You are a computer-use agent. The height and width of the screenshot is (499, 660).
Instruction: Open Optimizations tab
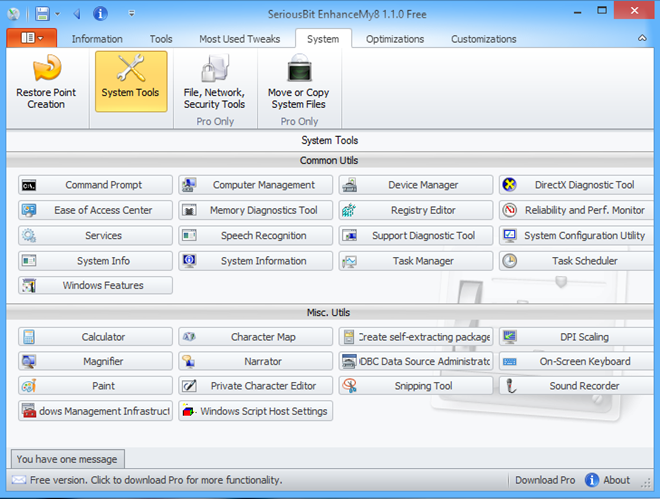point(395,39)
